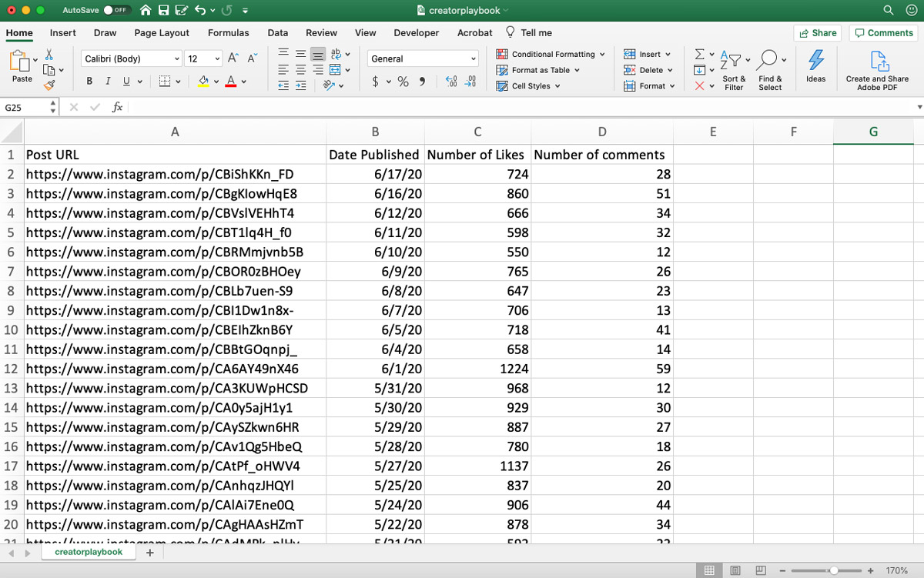Apply top vertical alignment
924x578 pixels.
tap(283, 54)
